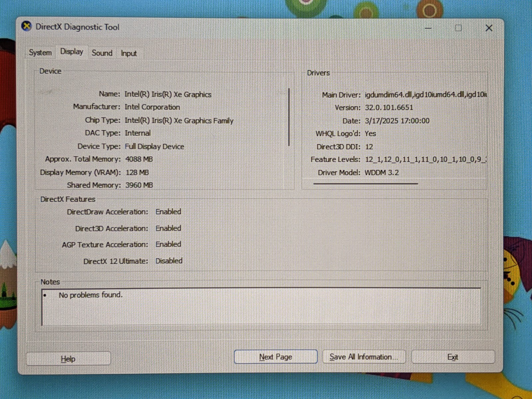Click the Drivers panel horizontal scrollbar
The height and width of the screenshot is (399, 532).
pos(365,183)
